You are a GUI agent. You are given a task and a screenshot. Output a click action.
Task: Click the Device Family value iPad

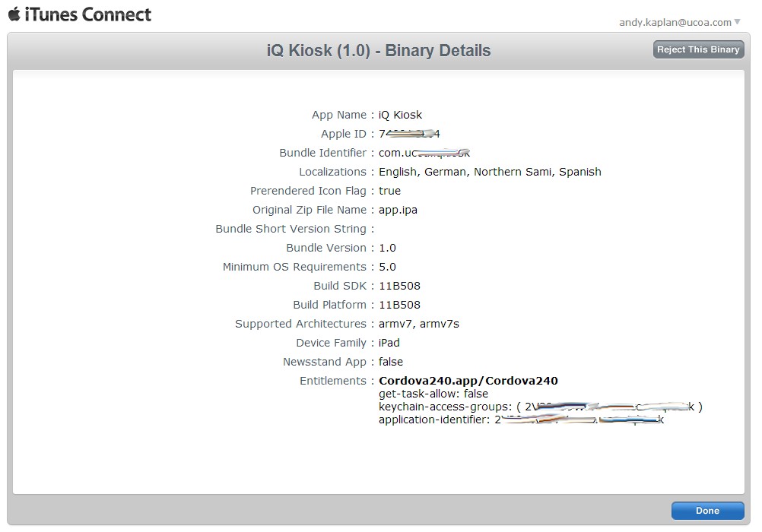[x=389, y=343]
